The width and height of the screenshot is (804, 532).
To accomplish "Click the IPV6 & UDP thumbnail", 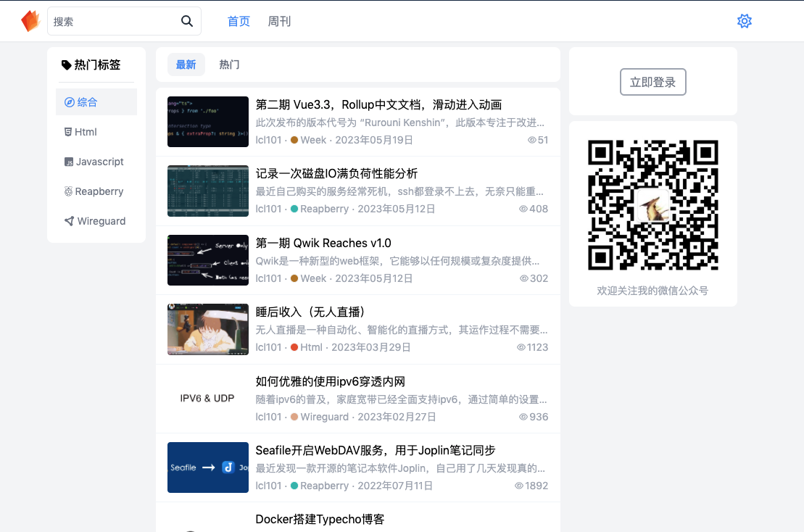I will click(x=207, y=398).
